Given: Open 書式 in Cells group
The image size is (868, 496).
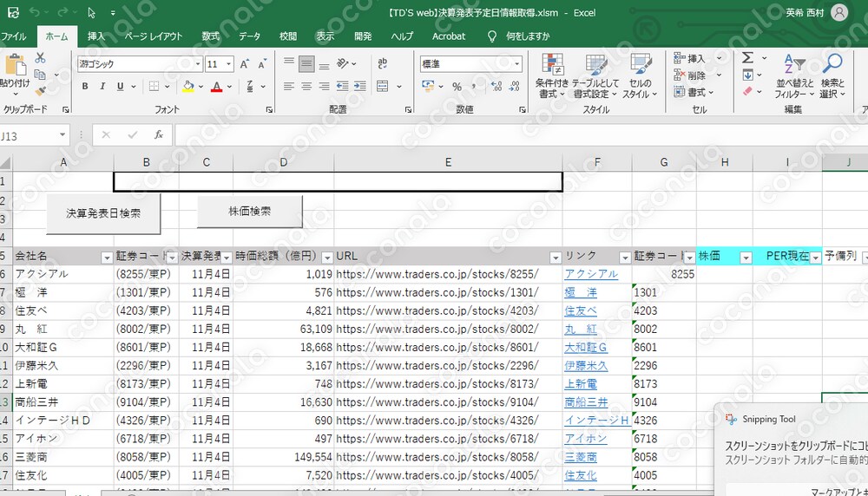Looking at the screenshot, I should pos(694,92).
